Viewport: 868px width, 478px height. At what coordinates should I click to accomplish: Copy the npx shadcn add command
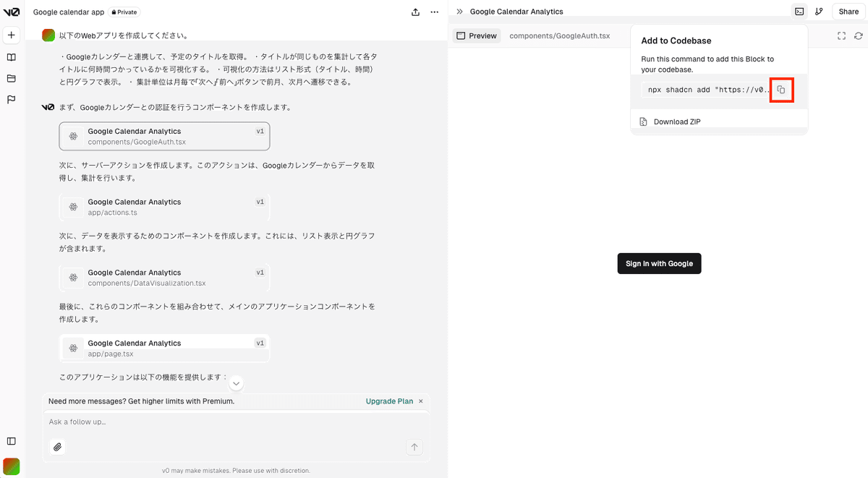click(x=781, y=90)
